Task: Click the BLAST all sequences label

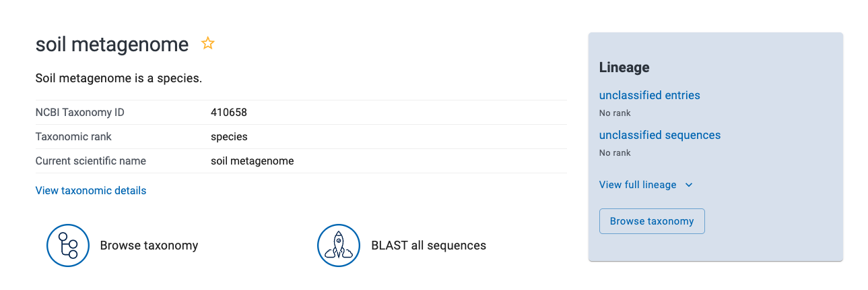Action: pos(428,245)
